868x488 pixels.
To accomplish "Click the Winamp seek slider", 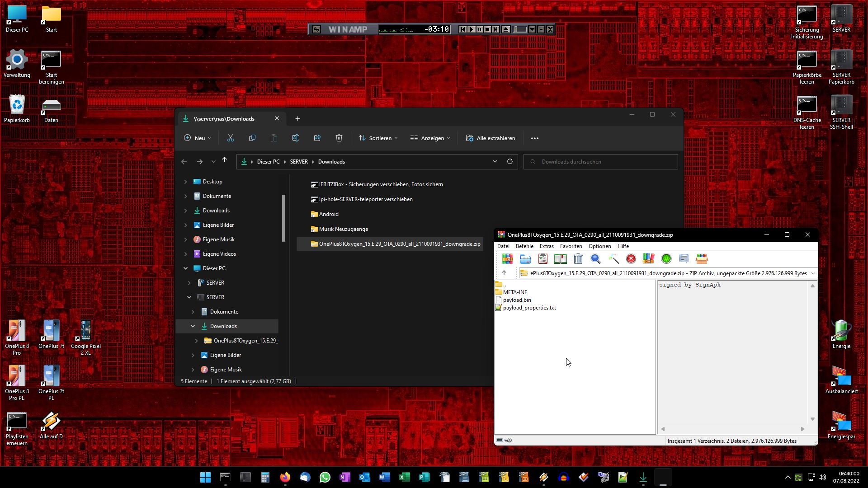I will click(519, 29).
